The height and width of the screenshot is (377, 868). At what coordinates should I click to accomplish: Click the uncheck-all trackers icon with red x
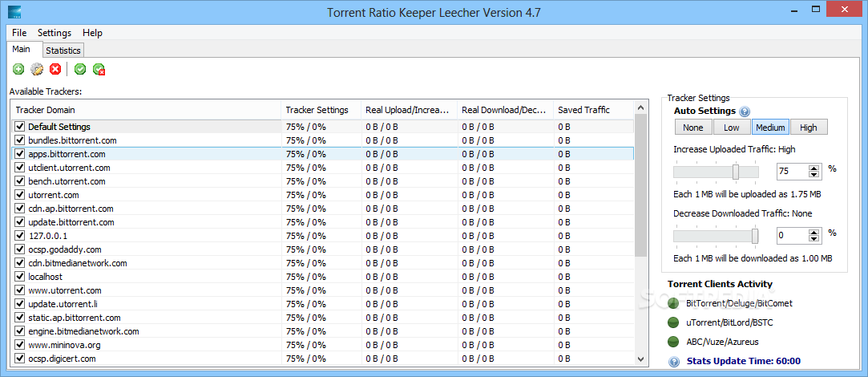click(99, 69)
